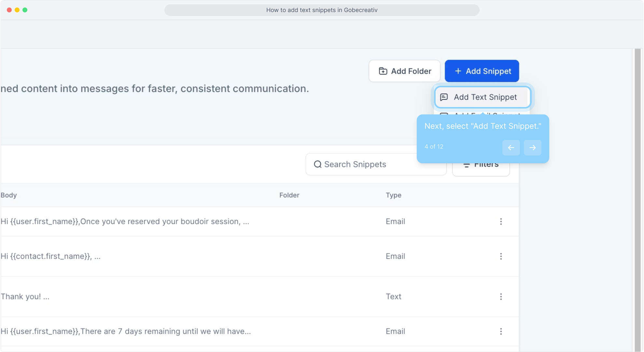Click the vertical scrollbar on the right
This screenshot has height=352, width=644.
(637, 196)
